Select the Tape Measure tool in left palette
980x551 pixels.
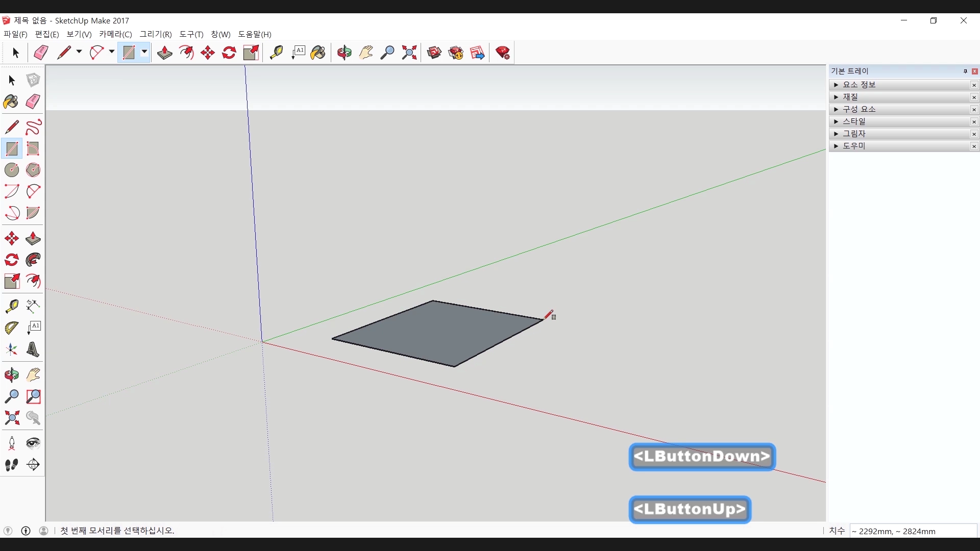click(x=12, y=306)
